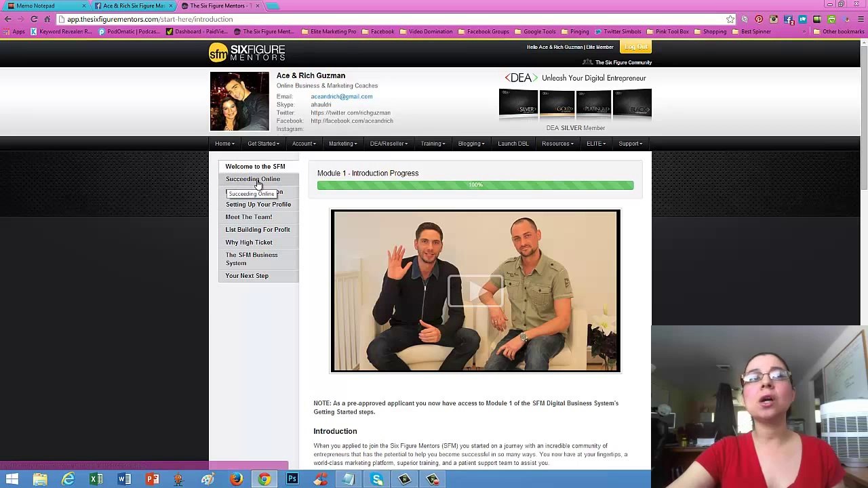Screen dimensions: 868x488
Task: Click the Six Figure Mentors logo
Action: coord(247,53)
